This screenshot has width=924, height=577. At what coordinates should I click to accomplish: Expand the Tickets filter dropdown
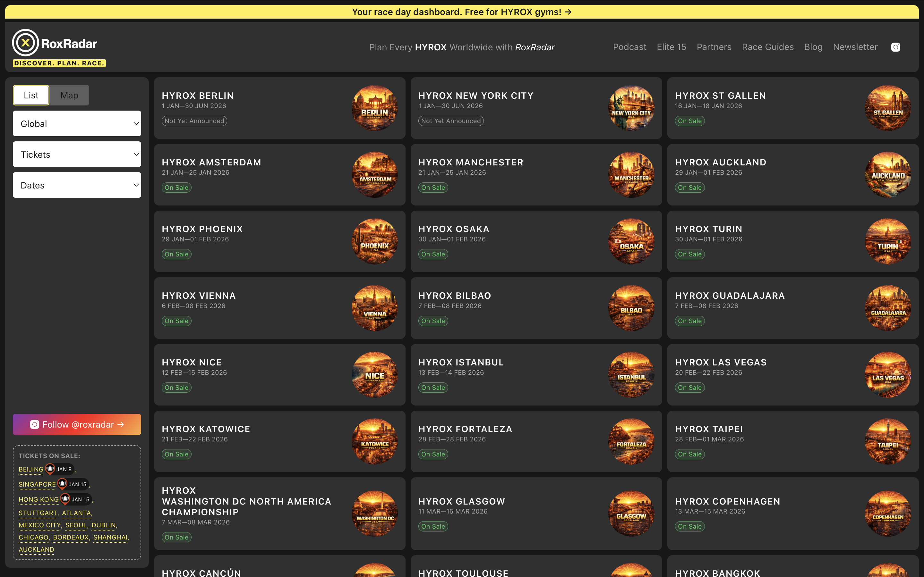point(77,155)
